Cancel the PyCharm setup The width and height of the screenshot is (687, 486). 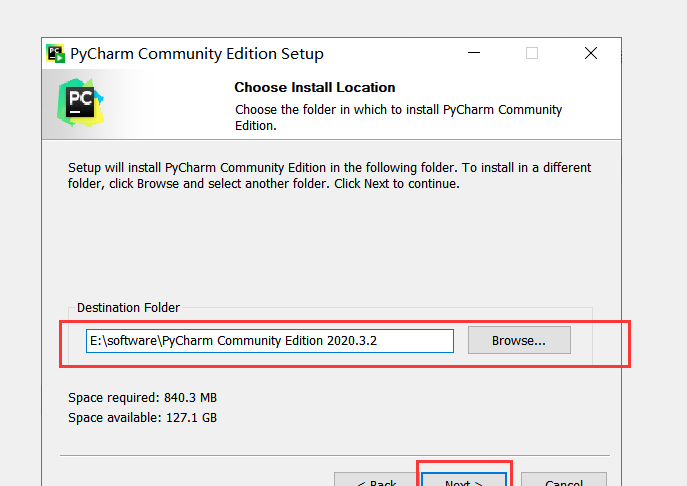pos(564,480)
